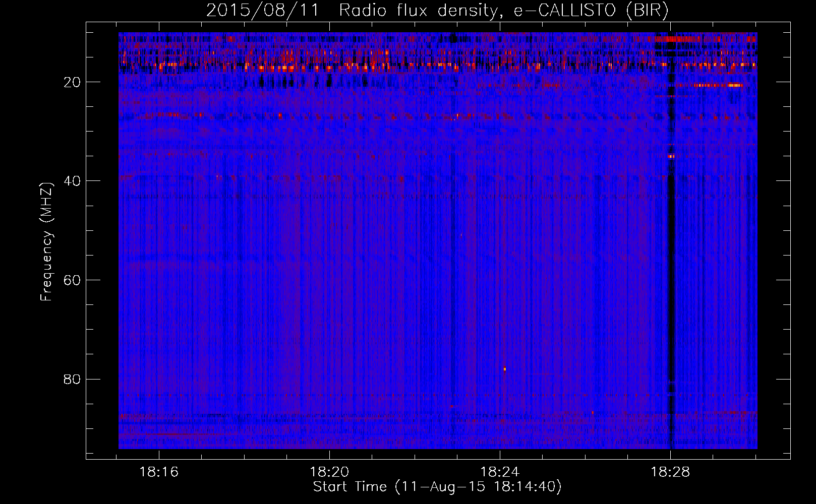Image resolution: width=816 pixels, height=504 pixels.
Task: Click the 18:16 time axis label
Action: tap(159, 472)
